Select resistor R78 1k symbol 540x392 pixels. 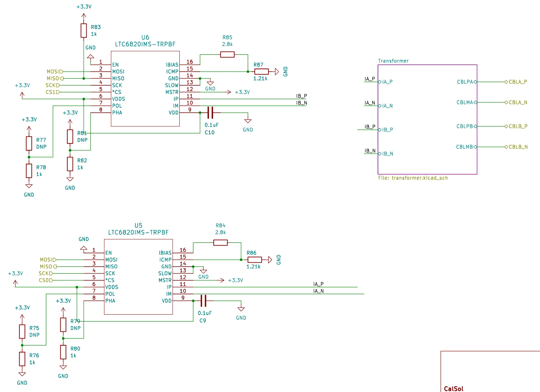pos(29,171)
